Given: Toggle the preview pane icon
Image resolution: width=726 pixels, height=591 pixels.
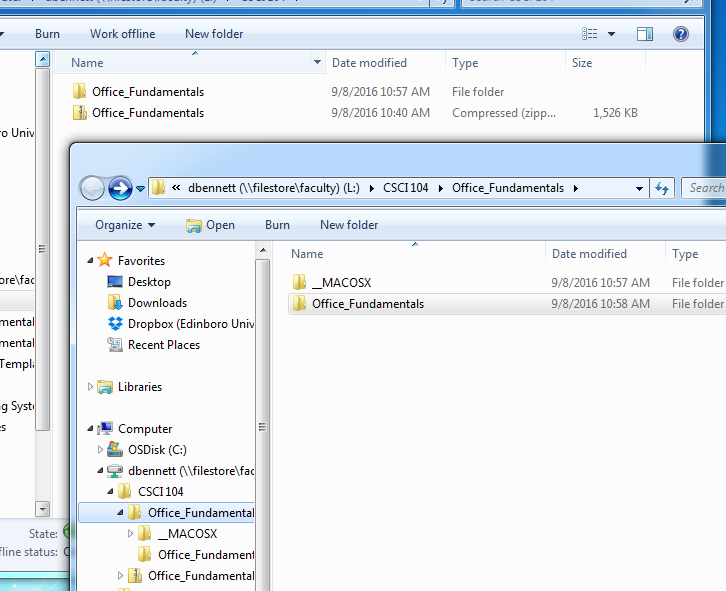Looking at the screenshot, I should pos(645,34).
